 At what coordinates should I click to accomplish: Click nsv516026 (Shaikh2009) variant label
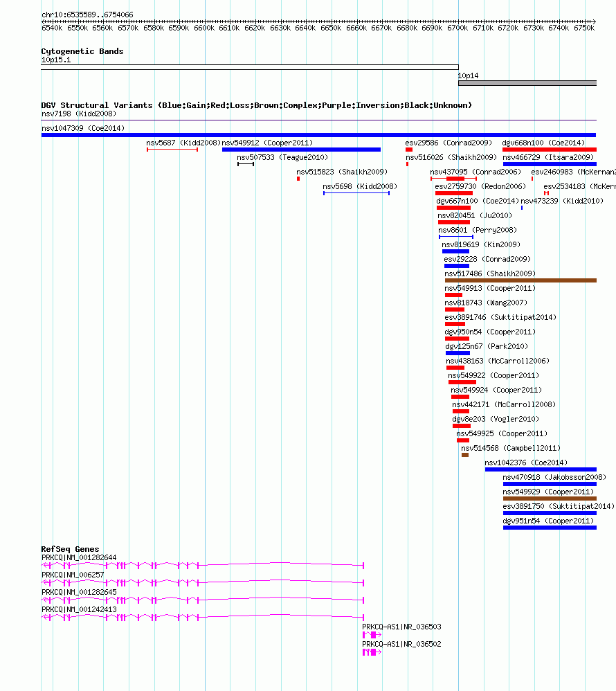point(451,157)
